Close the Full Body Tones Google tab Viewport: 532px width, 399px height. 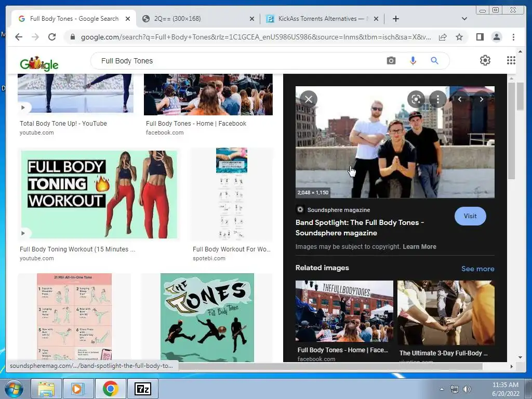pyautogui.click(x=128, y=19)
